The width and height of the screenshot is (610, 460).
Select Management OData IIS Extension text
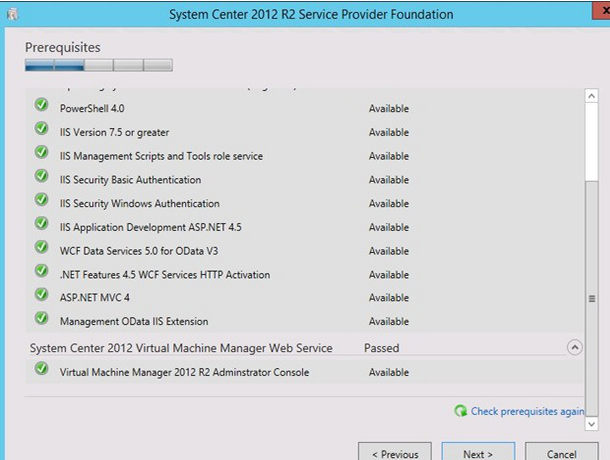[x=134, y=321]
